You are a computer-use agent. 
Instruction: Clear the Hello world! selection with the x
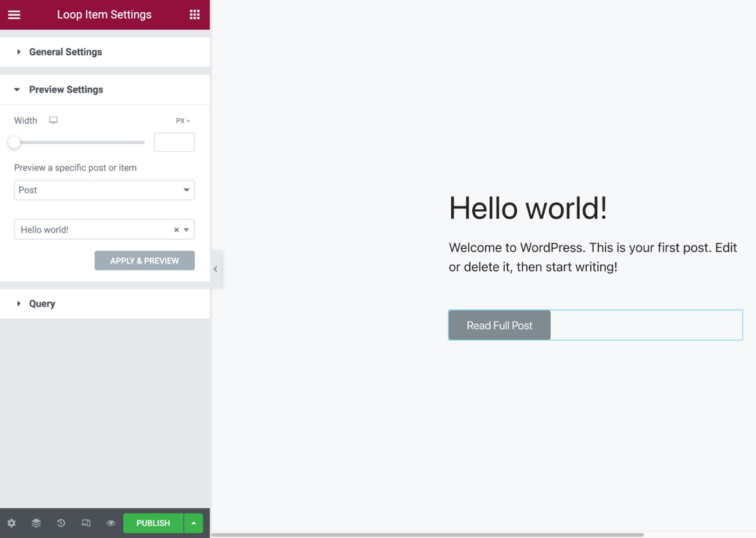click(176, 229)
